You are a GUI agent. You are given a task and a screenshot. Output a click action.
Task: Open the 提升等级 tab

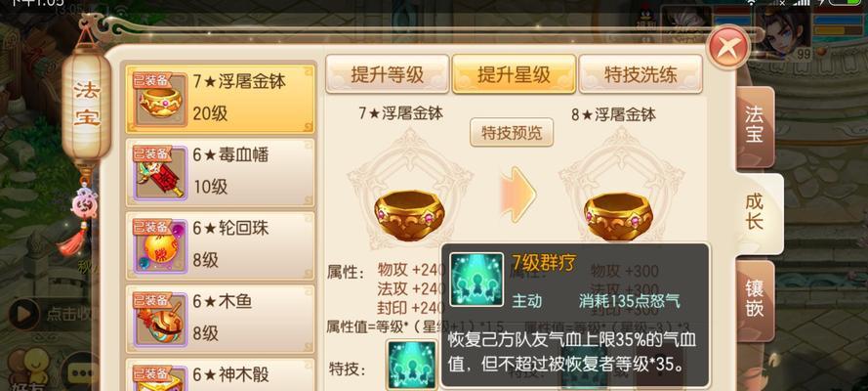pos(387,73)
